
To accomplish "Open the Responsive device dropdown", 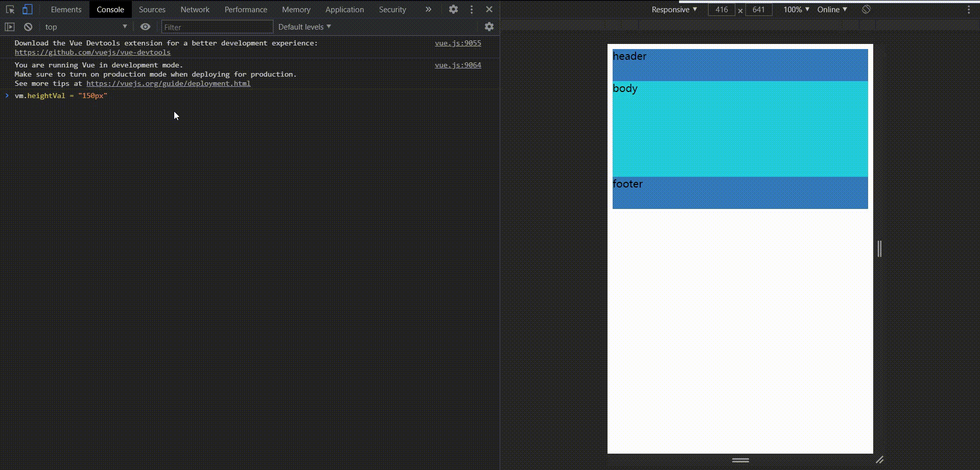I will coord(674,9).
